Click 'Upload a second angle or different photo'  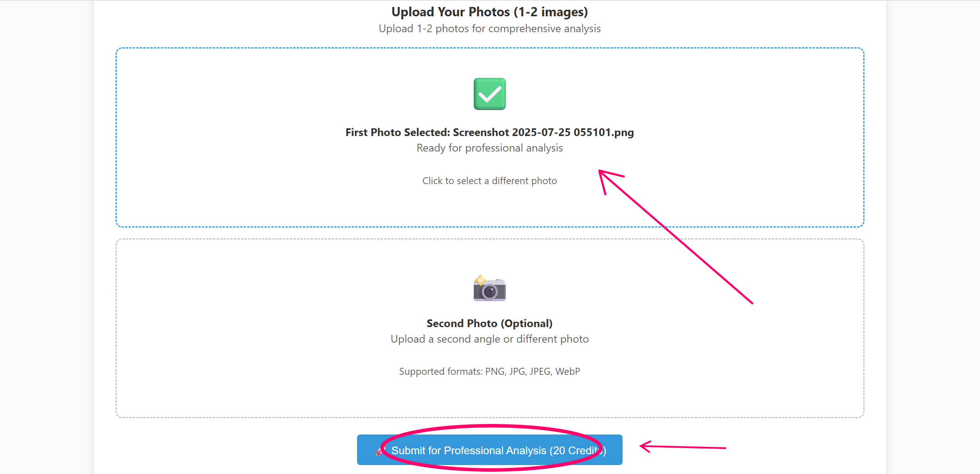490,339
